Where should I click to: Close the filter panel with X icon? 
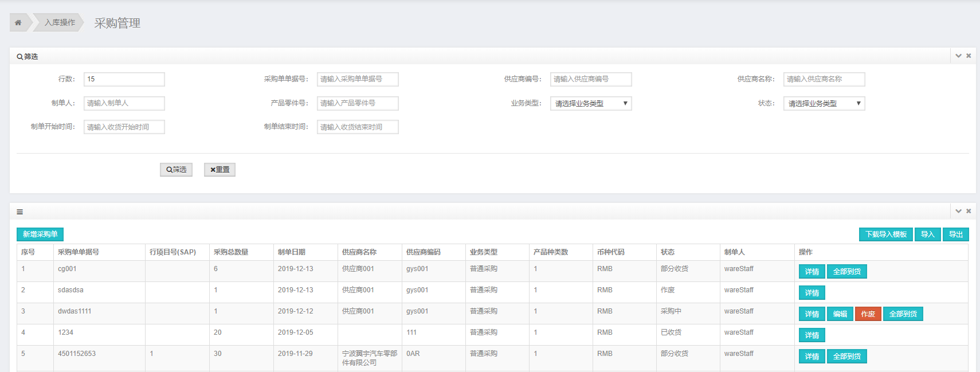click(969, 56)
